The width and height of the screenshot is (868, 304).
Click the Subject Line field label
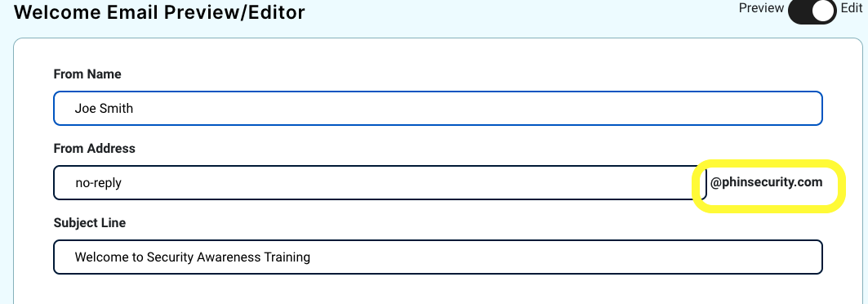click(x=90, y=222)
